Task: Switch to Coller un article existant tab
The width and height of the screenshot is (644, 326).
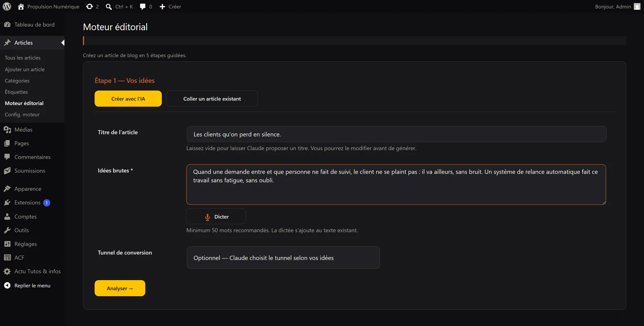Action: (212, 99)
